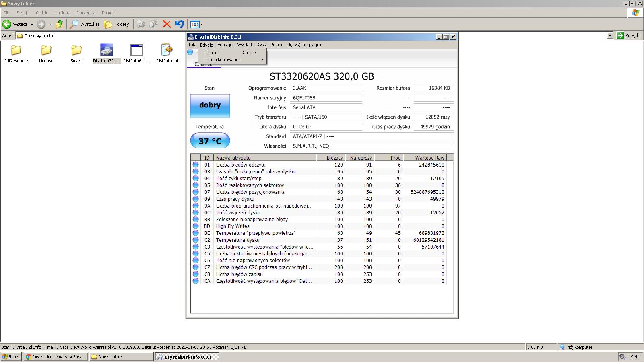Open Dysk menu in CrystalDiskInfo
644x362 pixels.
[x=261, y=45]
